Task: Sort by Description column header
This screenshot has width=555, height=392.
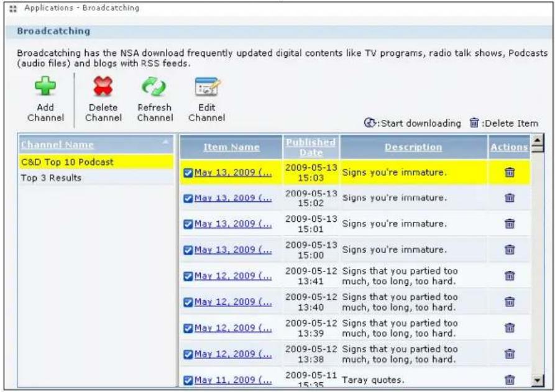Action: pos(413,147)
